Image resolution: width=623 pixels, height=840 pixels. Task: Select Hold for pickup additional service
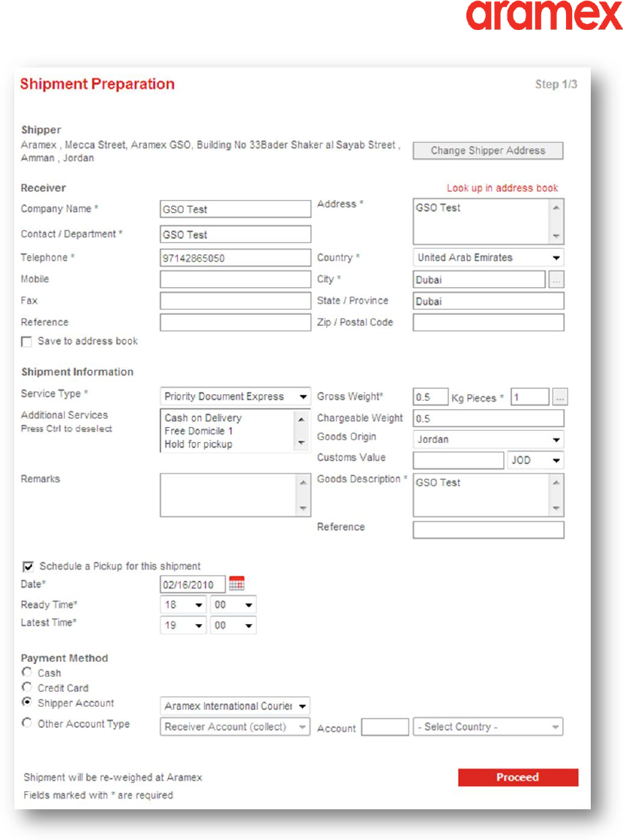click(199, 444)
